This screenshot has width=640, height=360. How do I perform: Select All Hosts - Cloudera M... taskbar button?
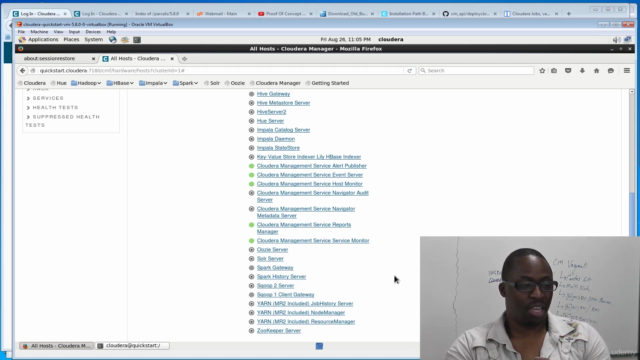coord(56,346)
